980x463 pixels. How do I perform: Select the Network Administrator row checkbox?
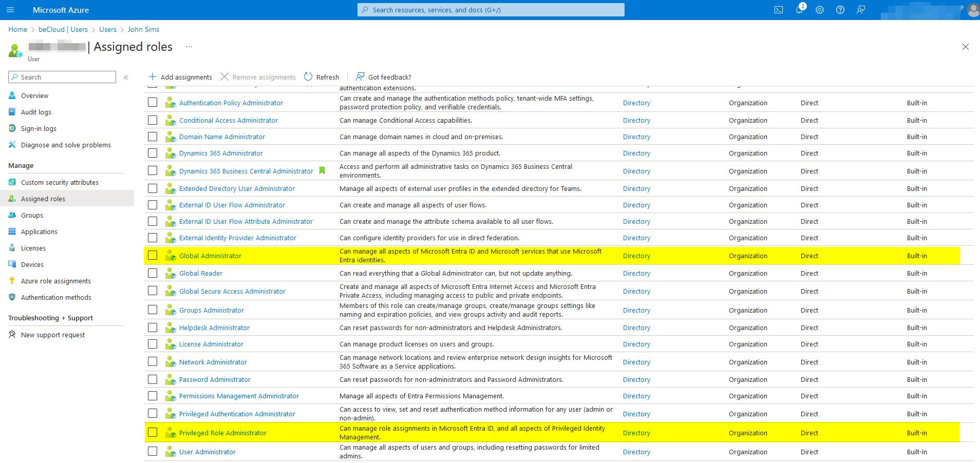point(153,361)
